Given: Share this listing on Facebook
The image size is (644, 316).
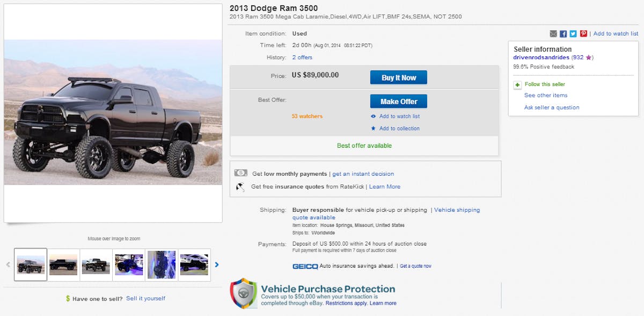Looking at the screenshot, I should point(563,34).
